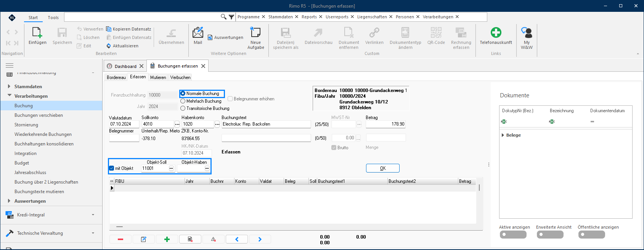644x250 pixels.
Task: Click the filter funnel icon
Action: (231, 17)
